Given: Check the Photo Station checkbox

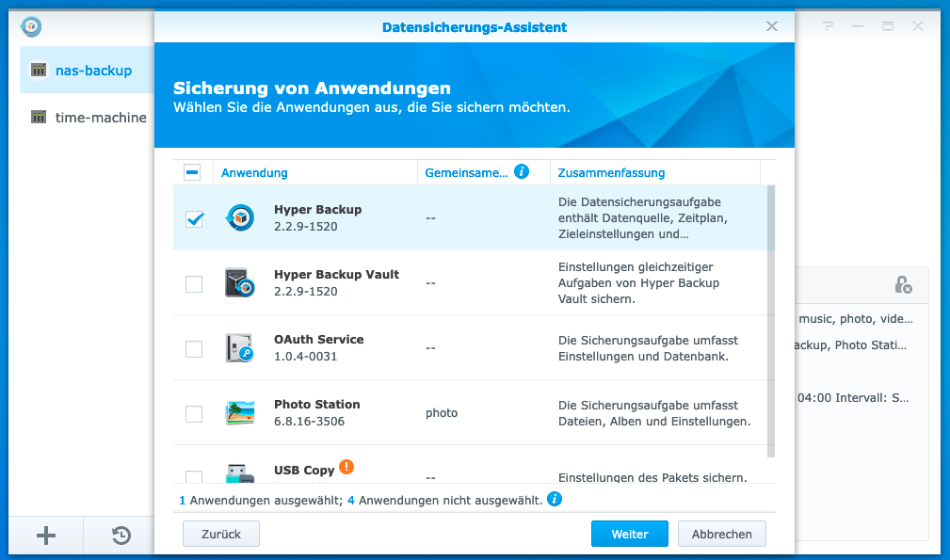Looking at the screenshot, I should pos(194,413).
